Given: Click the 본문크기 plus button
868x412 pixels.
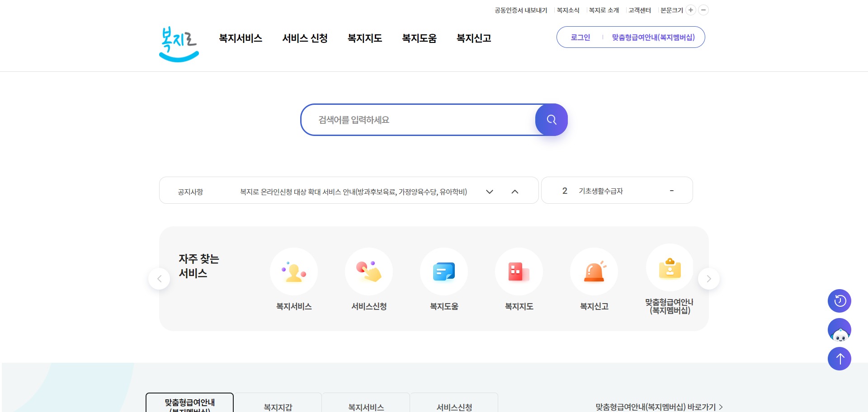Looking at the screenshot, I should click(x=690, y=10).
